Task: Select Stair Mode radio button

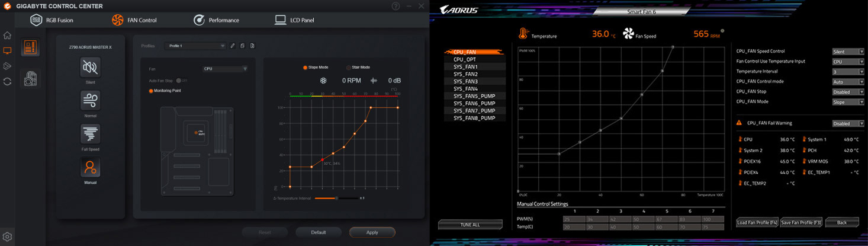Action: tap(348, 68)
